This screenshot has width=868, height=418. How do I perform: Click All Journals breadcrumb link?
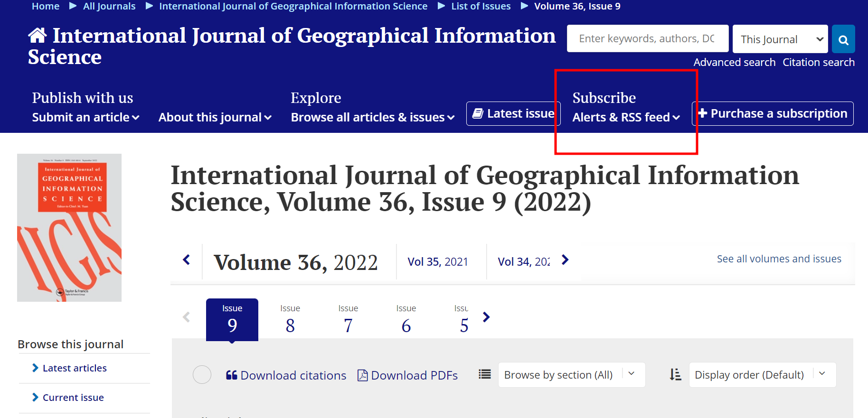click(109, 6)
